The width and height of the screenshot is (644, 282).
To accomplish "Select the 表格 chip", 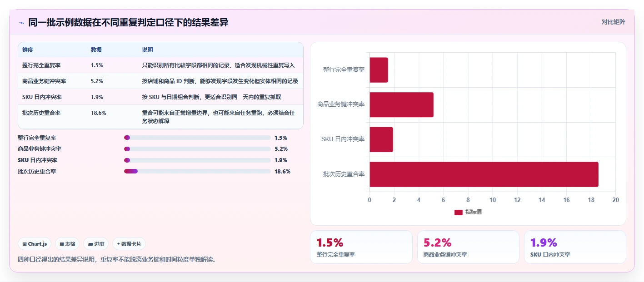I will (67, 244).
